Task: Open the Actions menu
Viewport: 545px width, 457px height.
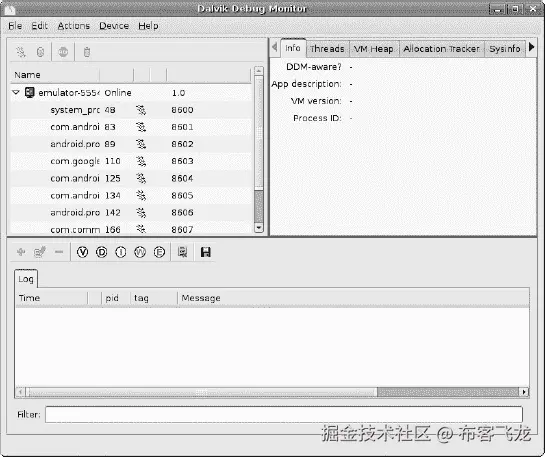Action: (x=74, y=26)
